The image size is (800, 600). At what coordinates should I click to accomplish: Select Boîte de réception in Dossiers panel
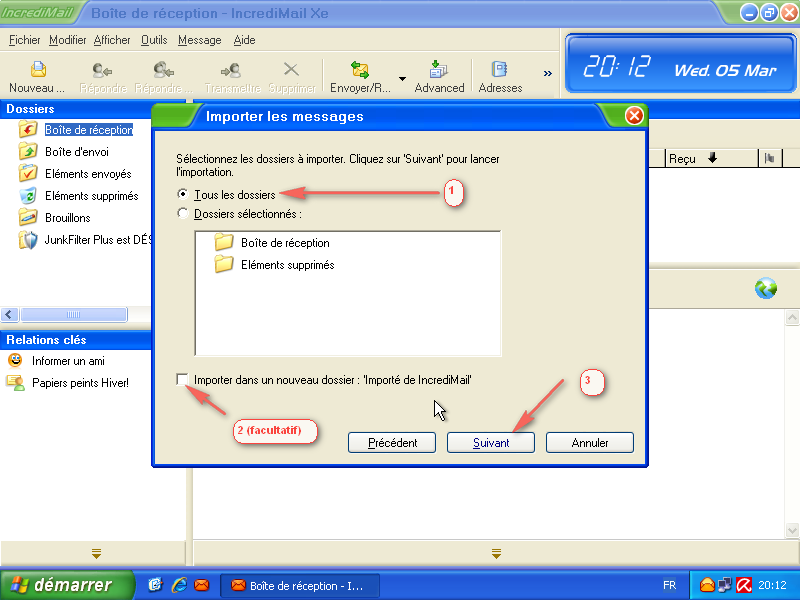coord(89,130)
